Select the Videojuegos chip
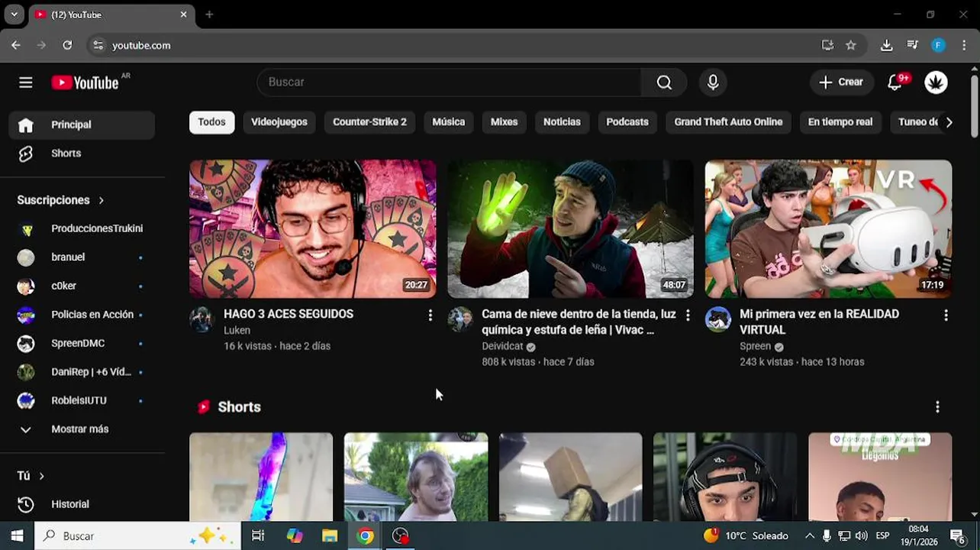 click(279, 122)
